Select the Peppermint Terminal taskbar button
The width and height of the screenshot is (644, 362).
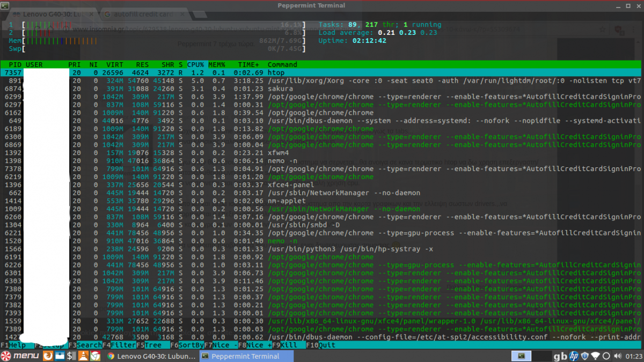click(247, 356)
